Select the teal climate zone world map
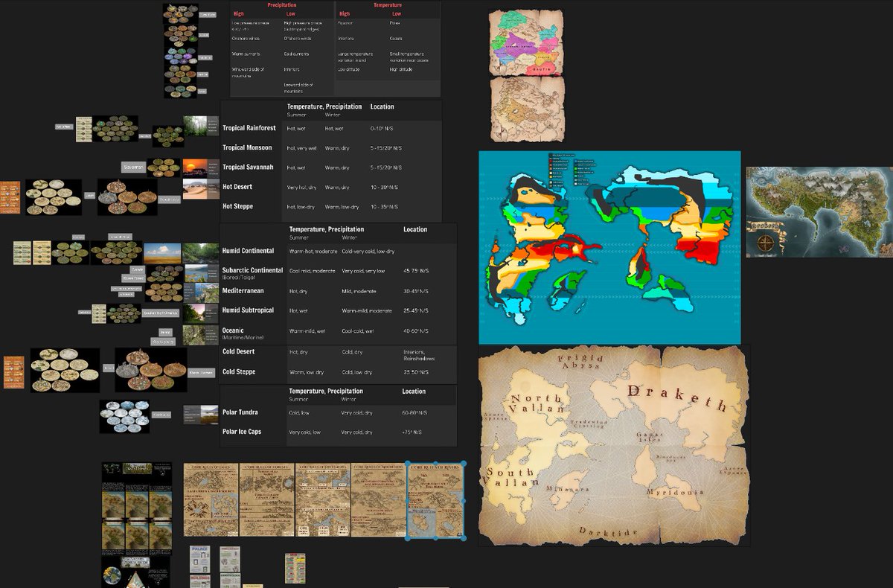This screenshot has width=893, height=588. 609,248
